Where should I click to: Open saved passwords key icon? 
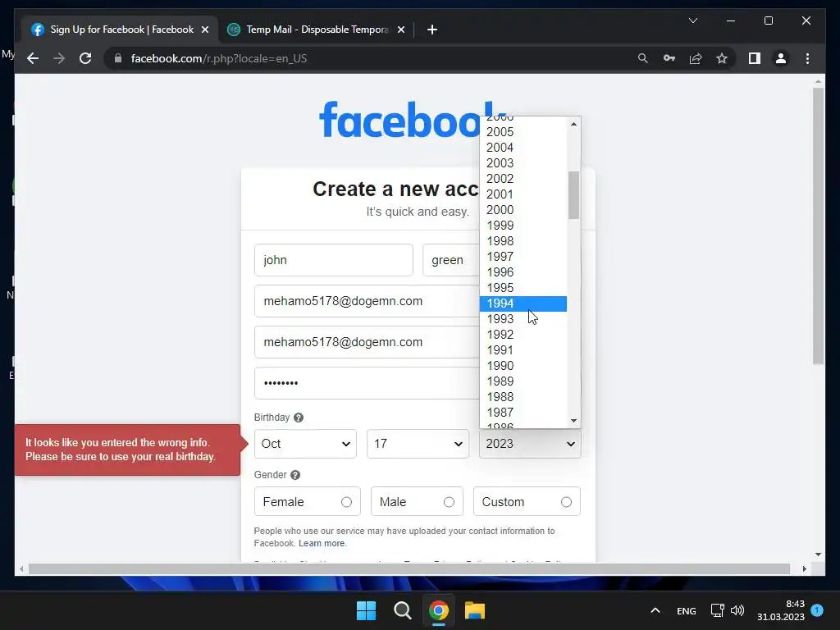point(669,58)
